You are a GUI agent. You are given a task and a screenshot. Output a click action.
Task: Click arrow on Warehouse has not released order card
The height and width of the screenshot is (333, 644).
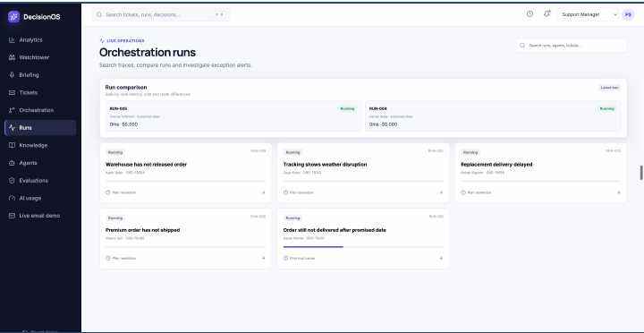coord(263,192)
